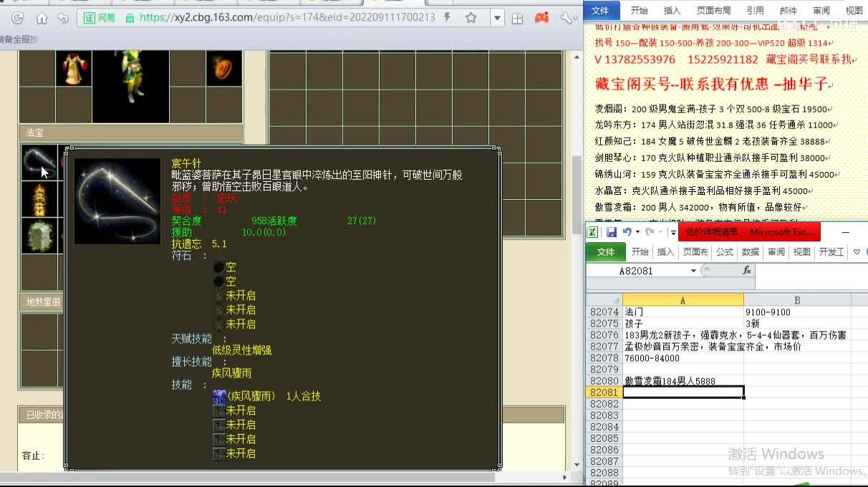
Task: Switch to Excel 插入 tab
Action: (x=666, y=252)
